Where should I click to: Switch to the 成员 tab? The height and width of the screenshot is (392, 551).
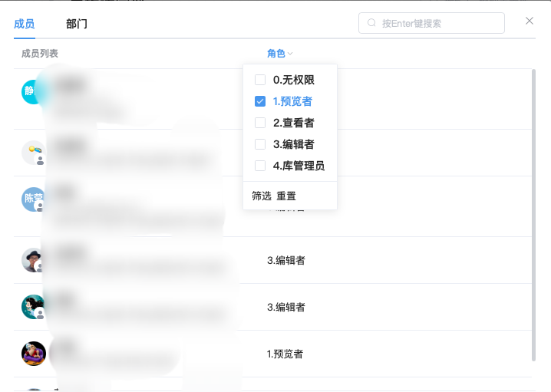coord(25,24)
